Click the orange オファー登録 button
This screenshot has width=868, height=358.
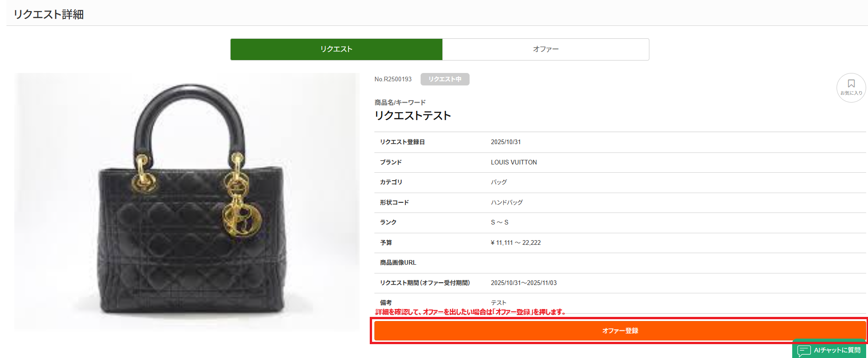pyautogui.click(x=620, y=331)
